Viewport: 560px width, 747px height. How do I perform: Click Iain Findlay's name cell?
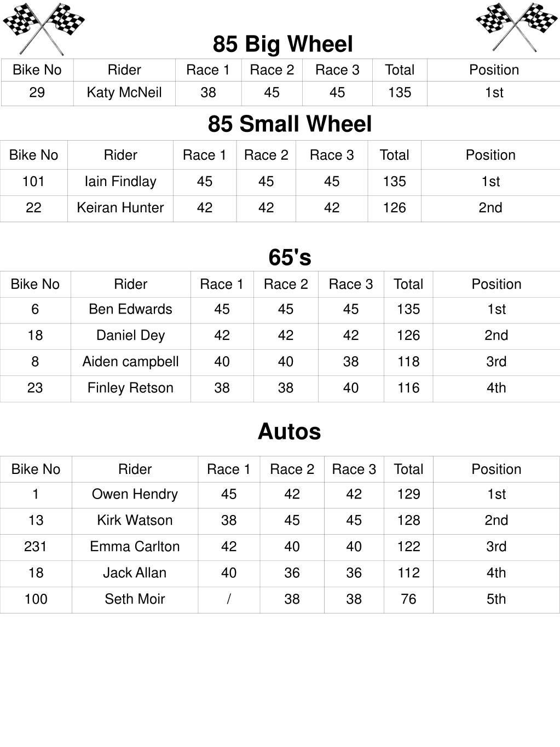[120, 182]
